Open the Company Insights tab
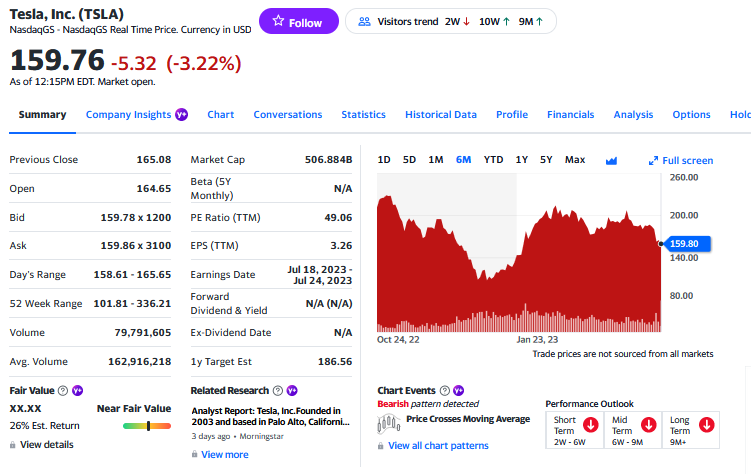Viewport: 751px width, 474px height. click(128, 115)
